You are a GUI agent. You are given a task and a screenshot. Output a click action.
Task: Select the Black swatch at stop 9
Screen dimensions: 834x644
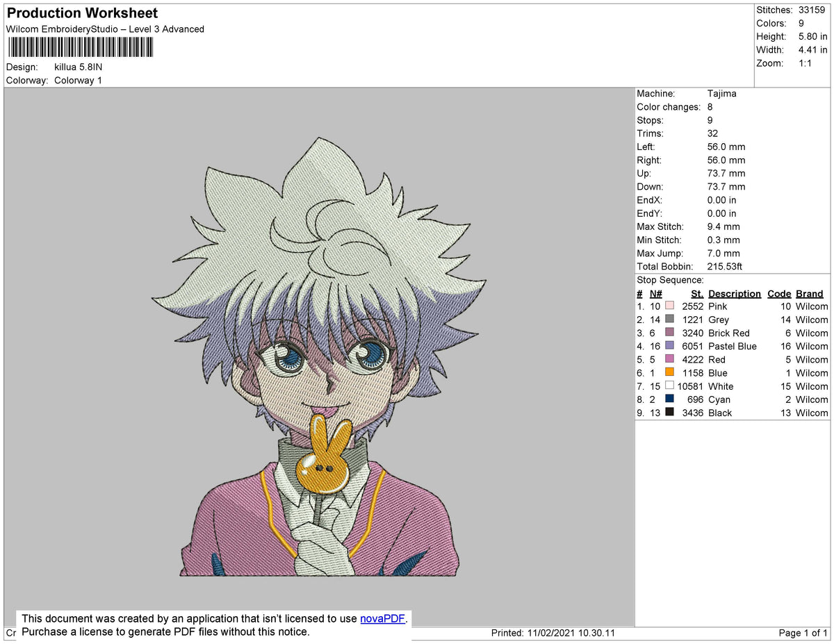[x=669, y=413]
